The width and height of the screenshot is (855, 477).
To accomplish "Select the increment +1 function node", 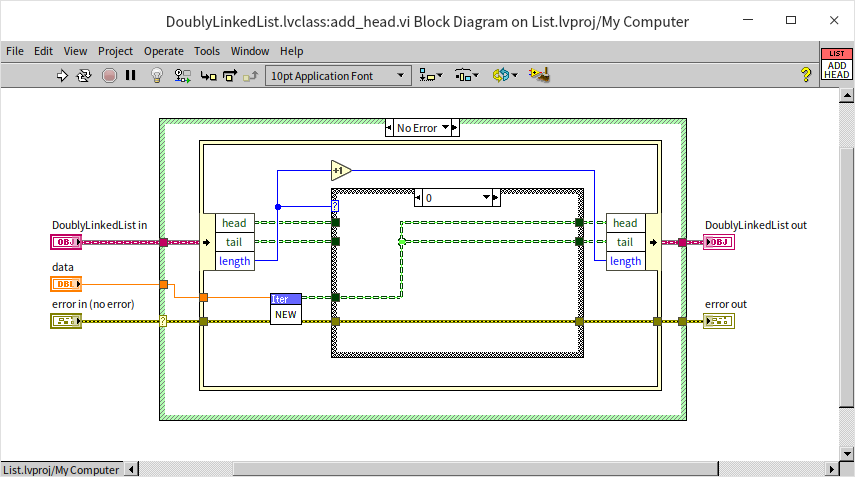I will (x=340, y=170).
